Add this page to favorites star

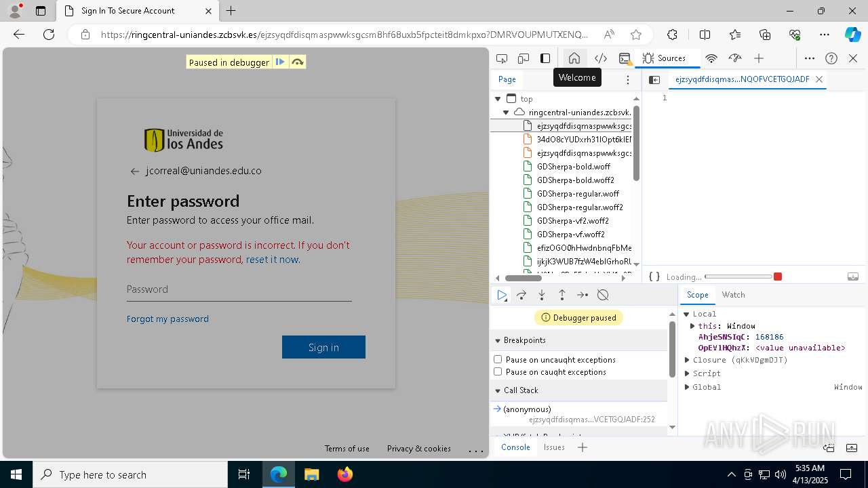[635, 35]
